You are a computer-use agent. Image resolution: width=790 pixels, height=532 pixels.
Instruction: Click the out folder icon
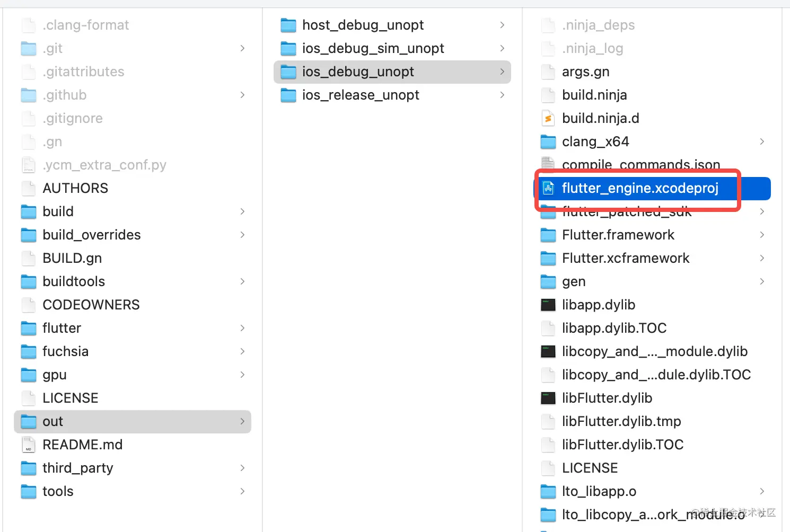29,421
